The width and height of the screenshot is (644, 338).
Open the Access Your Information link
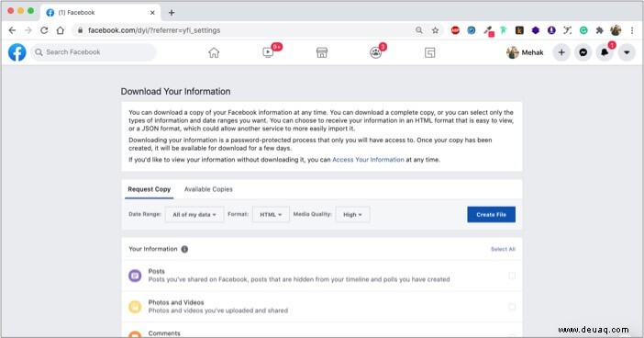pyautogui.click(x=368, y=160)
